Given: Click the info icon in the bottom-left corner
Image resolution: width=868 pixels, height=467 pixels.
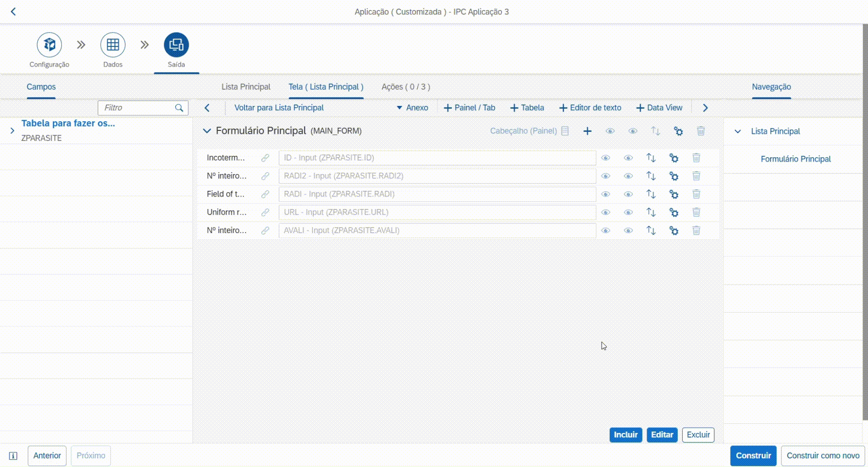Looking at the screenshot, I should coord(13,456).
